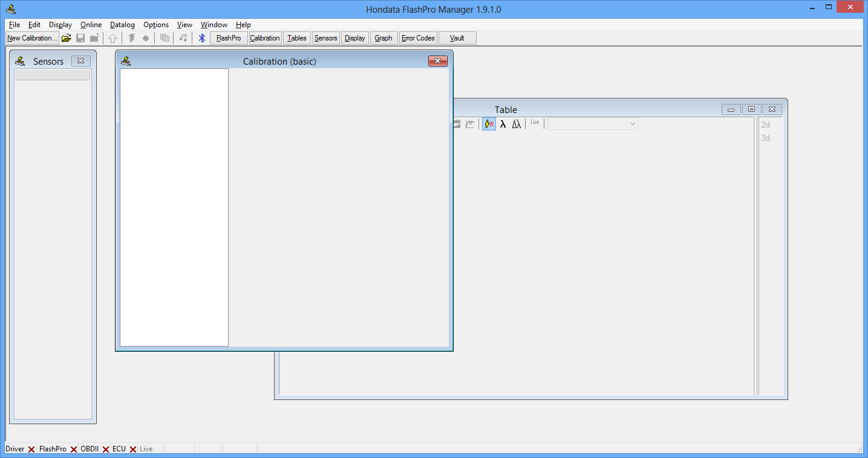Click the upload arrow toolbar icon

point(113,38)
